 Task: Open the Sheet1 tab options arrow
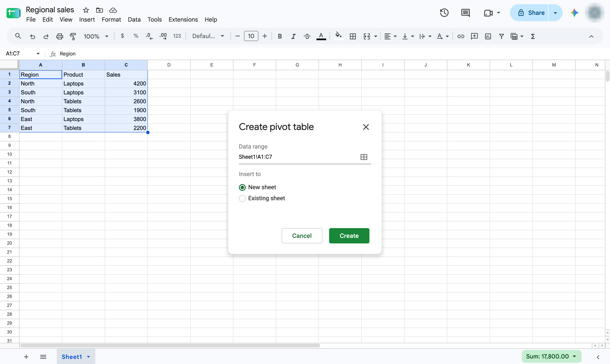click(x=89, y=357)
